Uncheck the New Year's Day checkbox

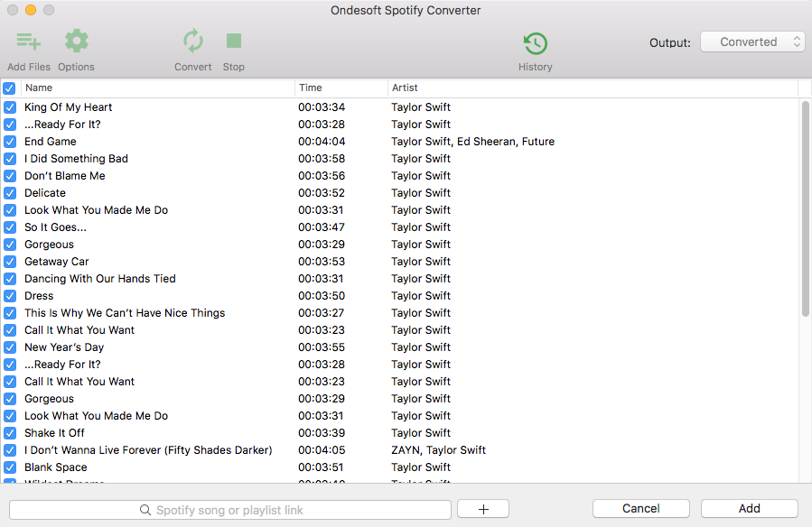[x=10, y=347]
